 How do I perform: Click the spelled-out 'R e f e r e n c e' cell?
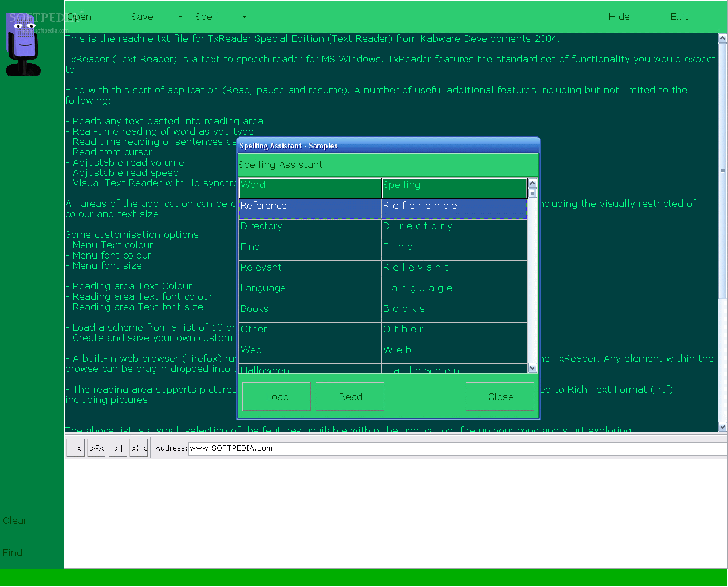point(454,209)
